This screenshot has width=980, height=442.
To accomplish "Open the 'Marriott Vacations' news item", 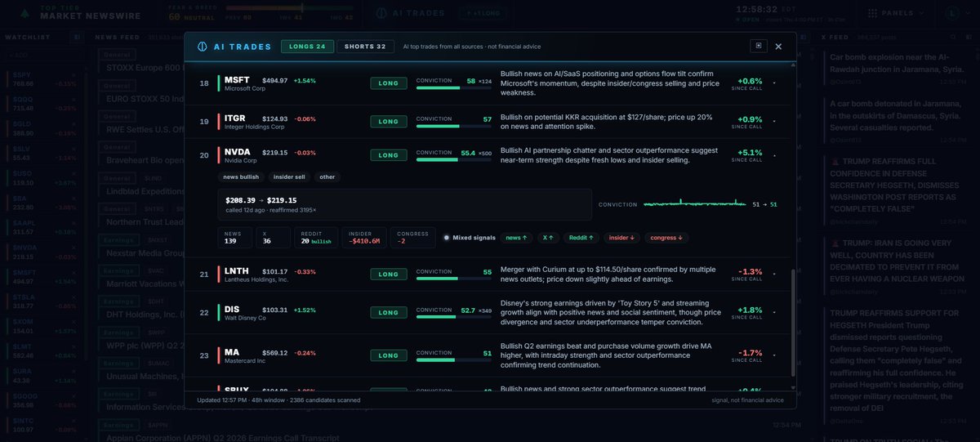I will [147, 284].
